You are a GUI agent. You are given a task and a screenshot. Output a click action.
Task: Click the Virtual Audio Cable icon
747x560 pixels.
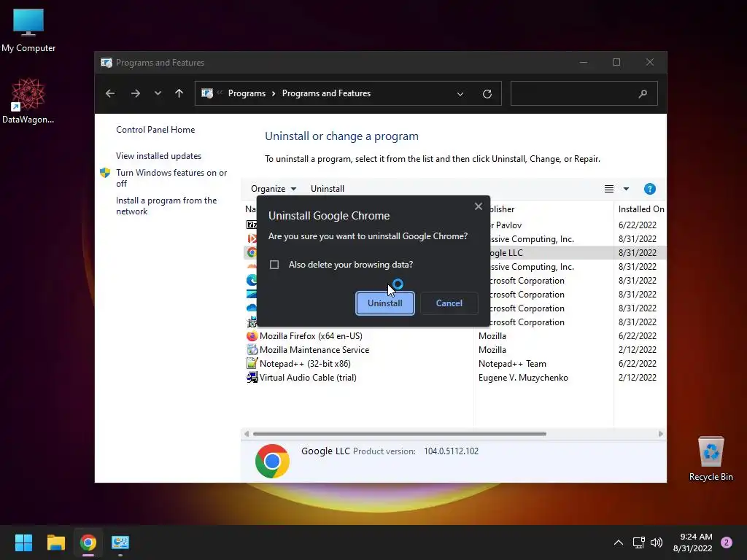click(x=252, y=378)
